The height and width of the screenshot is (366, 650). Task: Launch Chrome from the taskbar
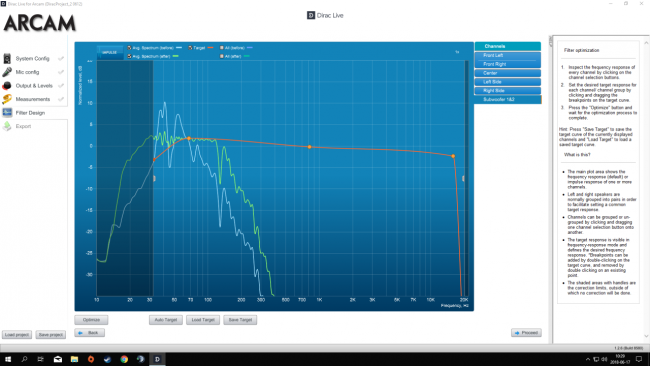pos(124,359)
